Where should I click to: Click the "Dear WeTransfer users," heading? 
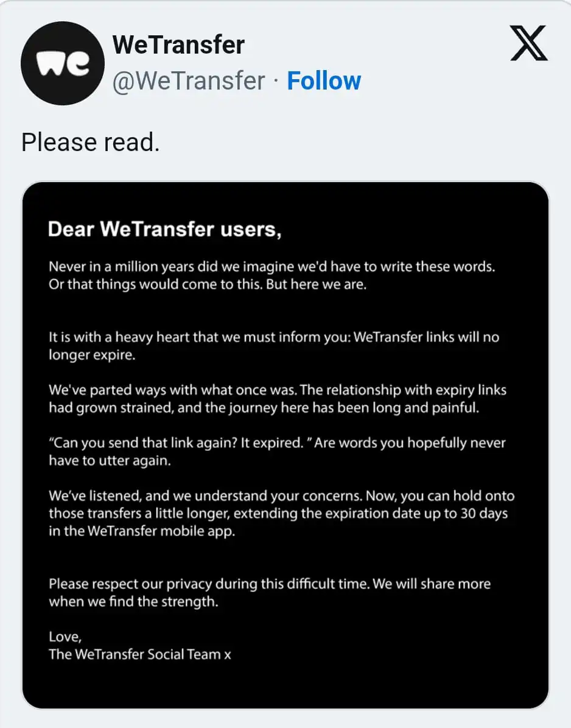pos(164,229)
